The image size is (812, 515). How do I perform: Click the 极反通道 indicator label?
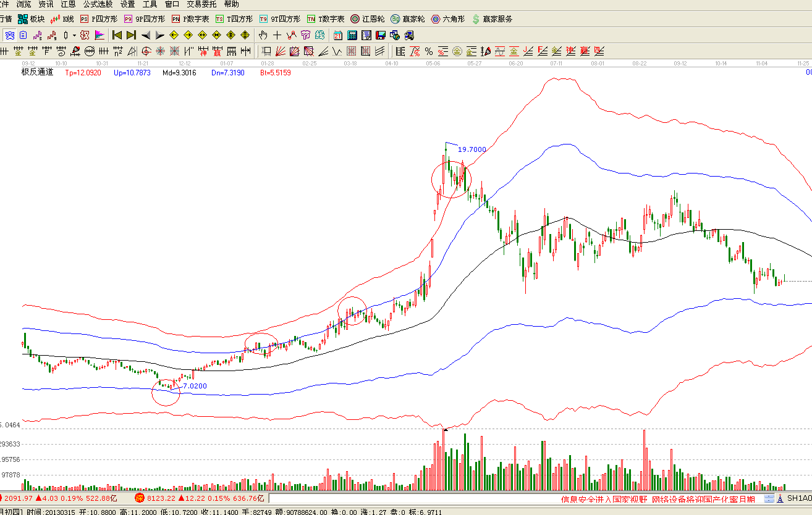tap(38, 72)
